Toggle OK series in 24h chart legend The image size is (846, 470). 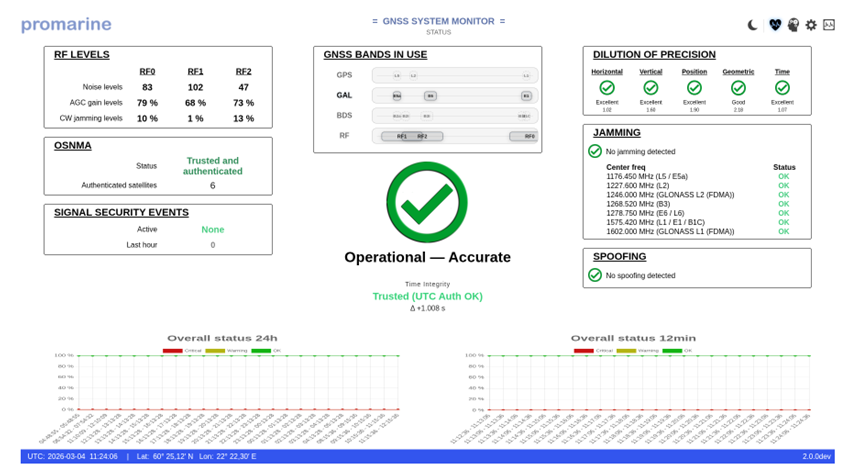[267, 351]
